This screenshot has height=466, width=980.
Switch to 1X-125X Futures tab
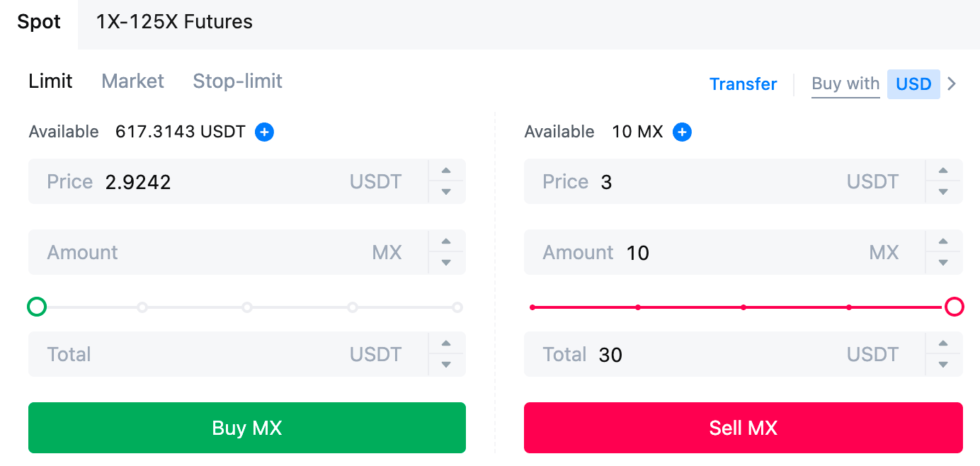[x=174, y=22]
